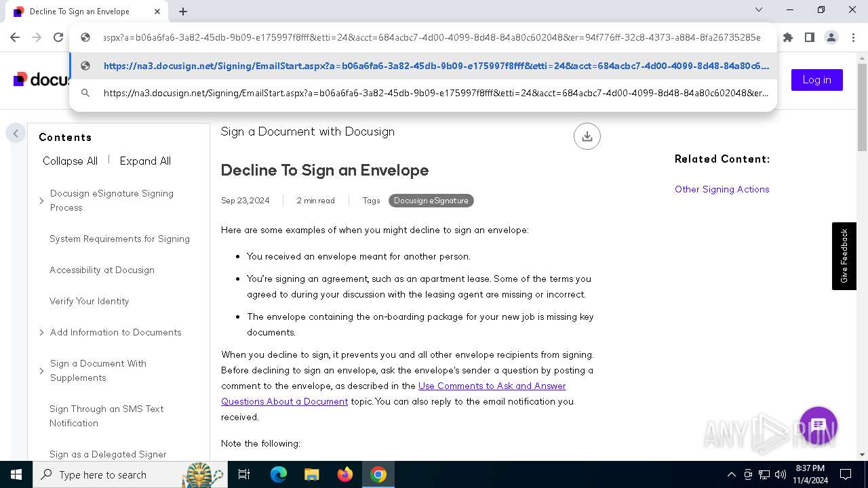
Task: Toggle the browser side panel icon
Action: pyautogui.click(x=810, y=38)
